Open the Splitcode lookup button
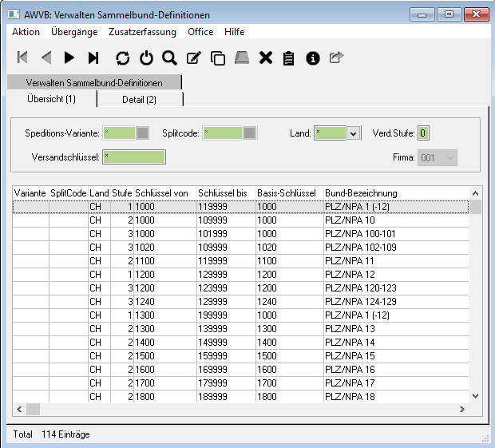The width and height of the screenshot is (495, 448). pyautogui.click(x=250, y=133)
